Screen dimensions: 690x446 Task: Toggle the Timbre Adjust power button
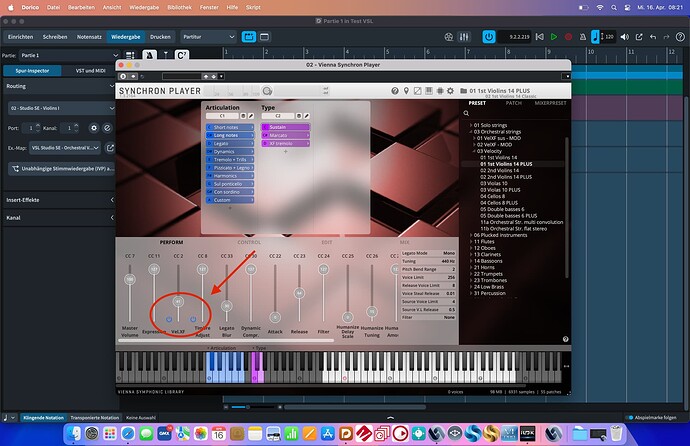(x=193, y=319)
